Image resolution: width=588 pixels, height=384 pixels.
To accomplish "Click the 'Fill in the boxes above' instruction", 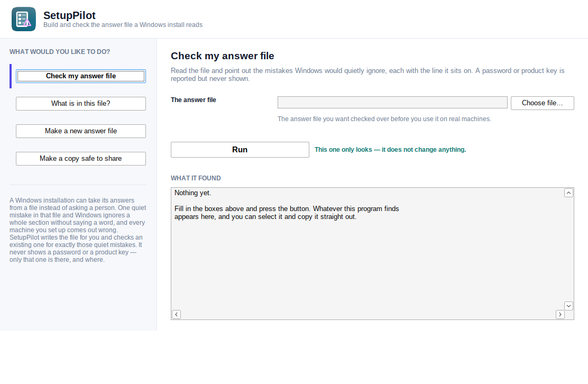I will click(287, 213).
